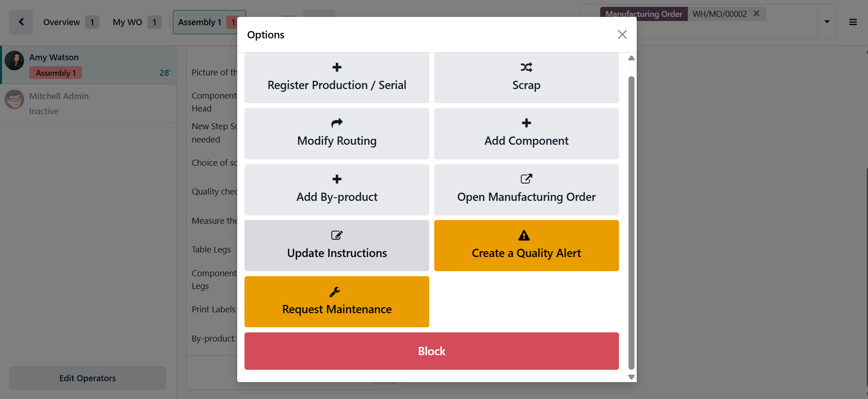
Task: Select operator Amy Watson
Action: point(88,65)
